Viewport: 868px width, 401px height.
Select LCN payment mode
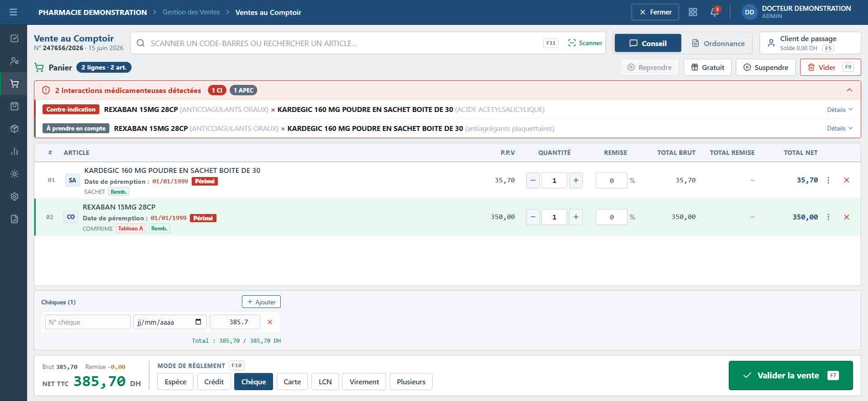click(x=325, y=382)
